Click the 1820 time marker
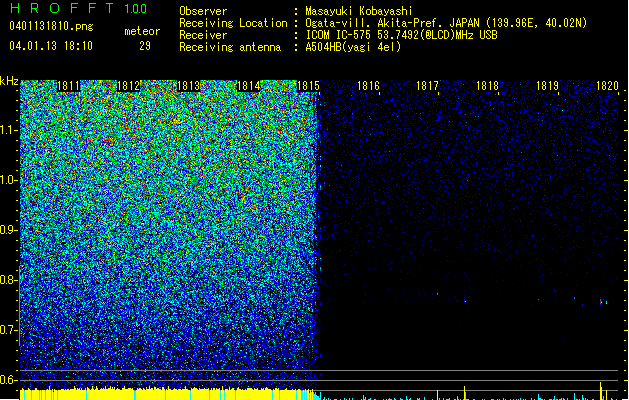The width and height of the screenshot is (629, 400). click(x=607, y=86)
